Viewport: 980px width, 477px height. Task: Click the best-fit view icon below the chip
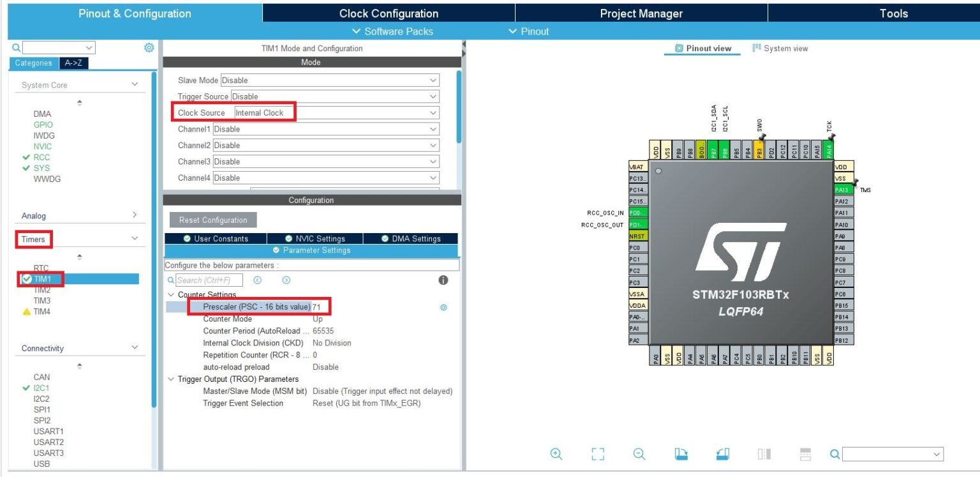[598, 454]
